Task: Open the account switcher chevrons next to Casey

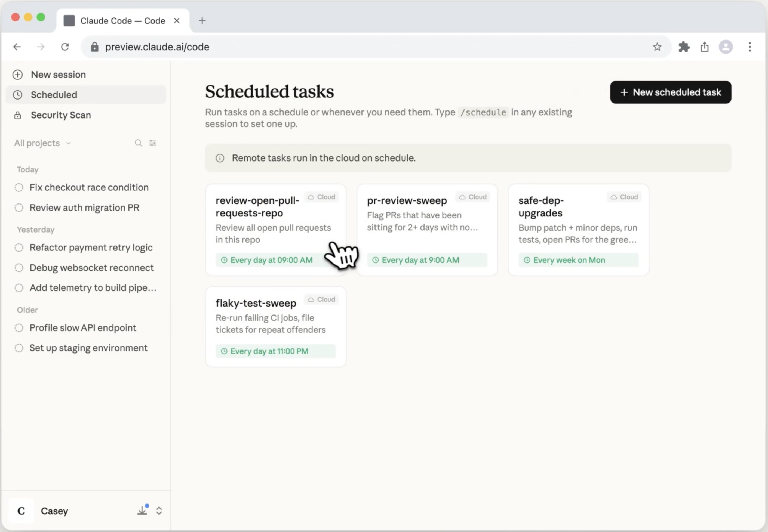Action: click(x=159, y=511)
